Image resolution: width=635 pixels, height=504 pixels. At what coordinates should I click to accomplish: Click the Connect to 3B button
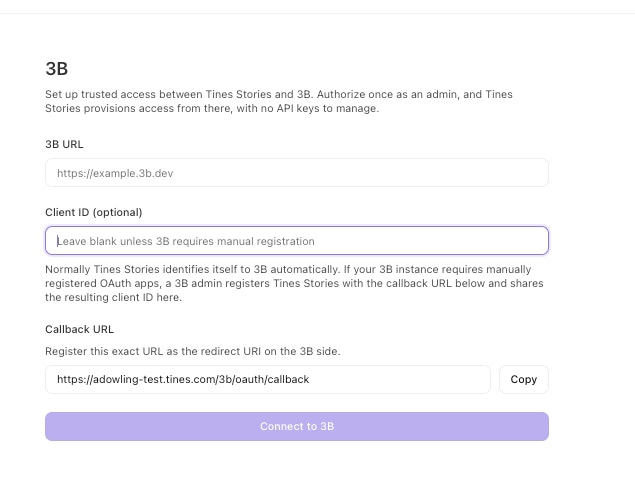[297, 426]
